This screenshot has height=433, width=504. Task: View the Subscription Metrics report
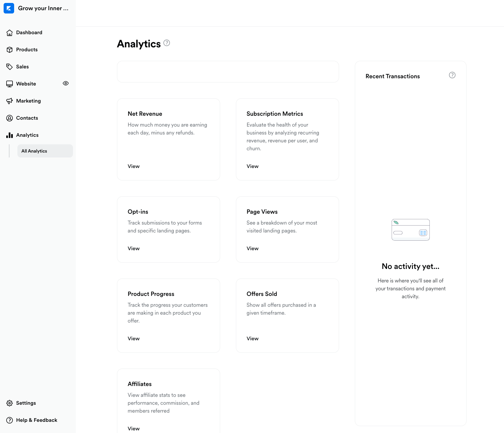[x=253, y=166]
